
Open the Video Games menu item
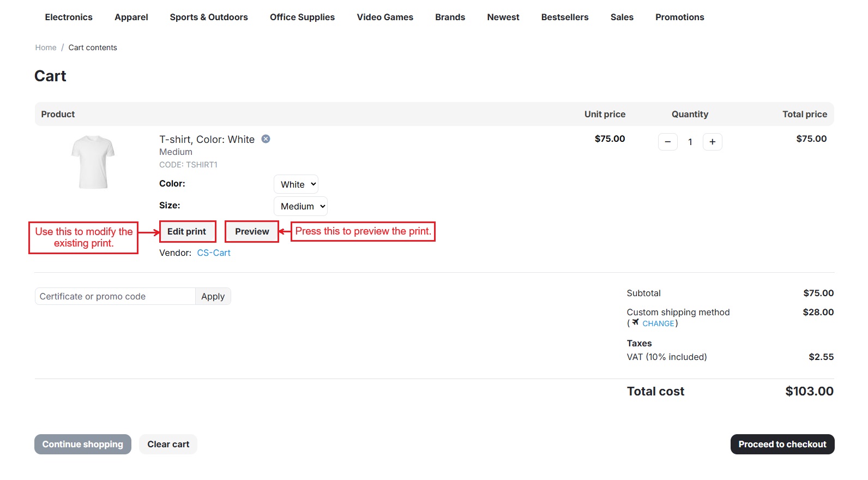[x=385, y=17]
